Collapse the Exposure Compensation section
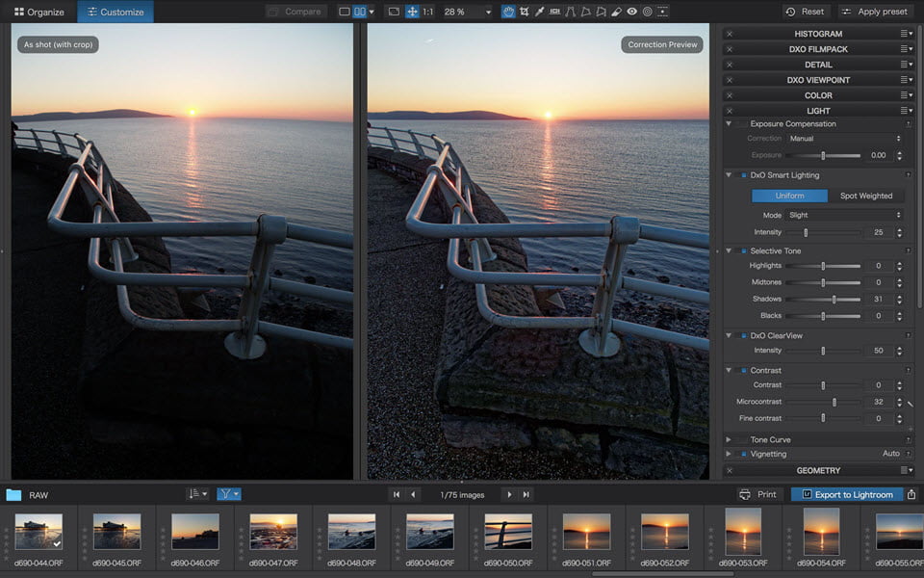Screen dimensions: 924x578 coord(729,124)
